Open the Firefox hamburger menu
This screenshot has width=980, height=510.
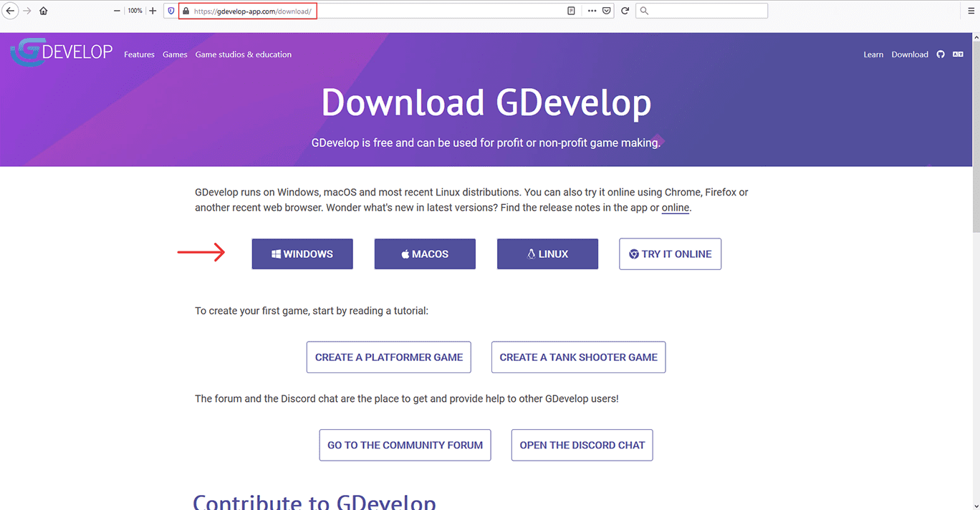pos(971,11)
